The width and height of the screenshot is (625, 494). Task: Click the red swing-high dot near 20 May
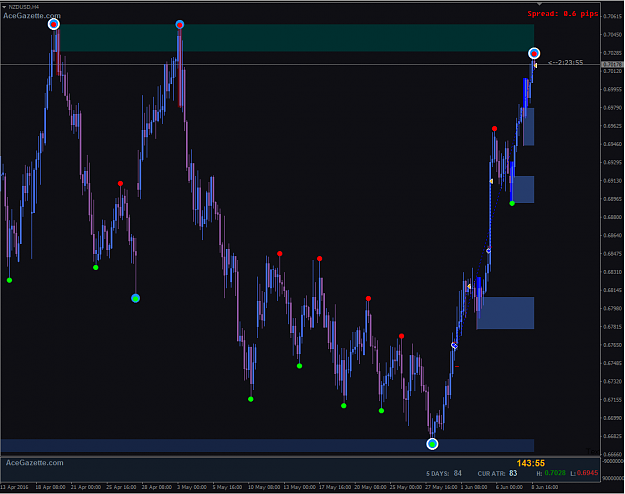[x=368, y=298]
